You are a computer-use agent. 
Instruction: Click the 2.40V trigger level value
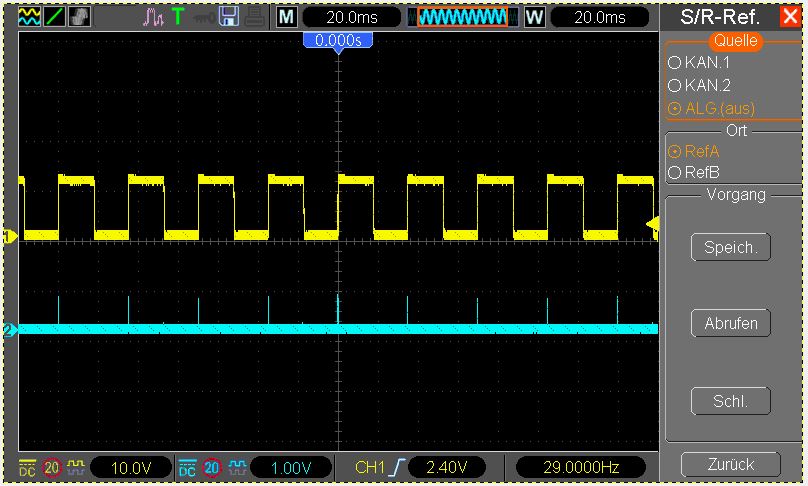pyautogui.click(x=447, y=467)
